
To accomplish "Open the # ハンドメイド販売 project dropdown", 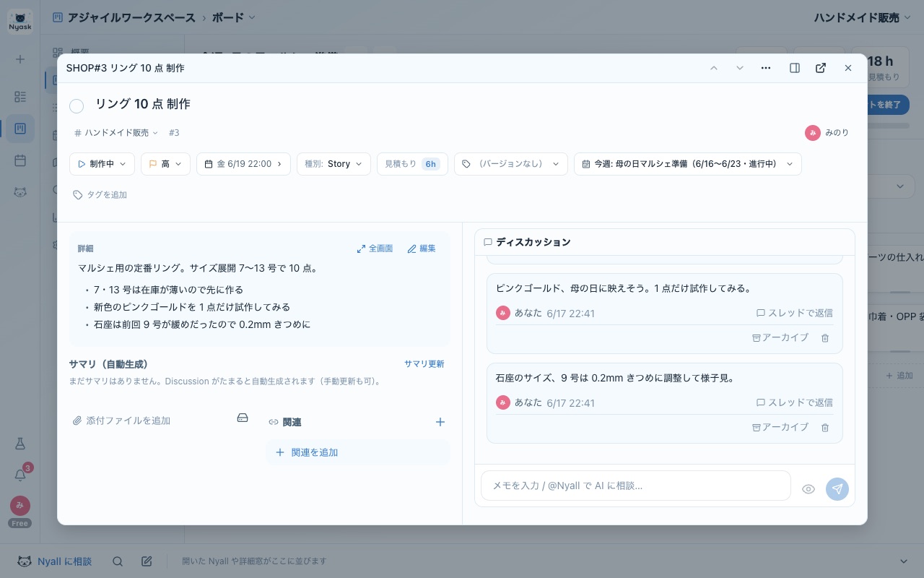I will [x=116, y=133].
